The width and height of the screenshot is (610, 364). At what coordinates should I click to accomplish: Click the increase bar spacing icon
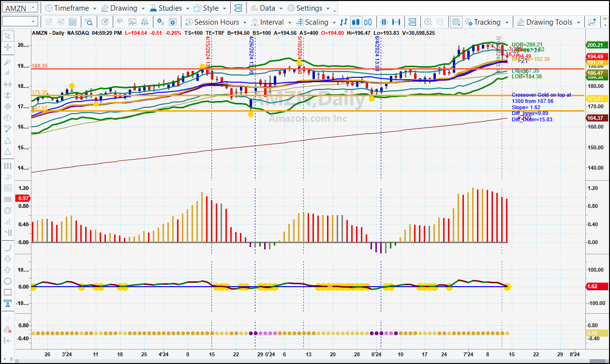pos(397,22)
